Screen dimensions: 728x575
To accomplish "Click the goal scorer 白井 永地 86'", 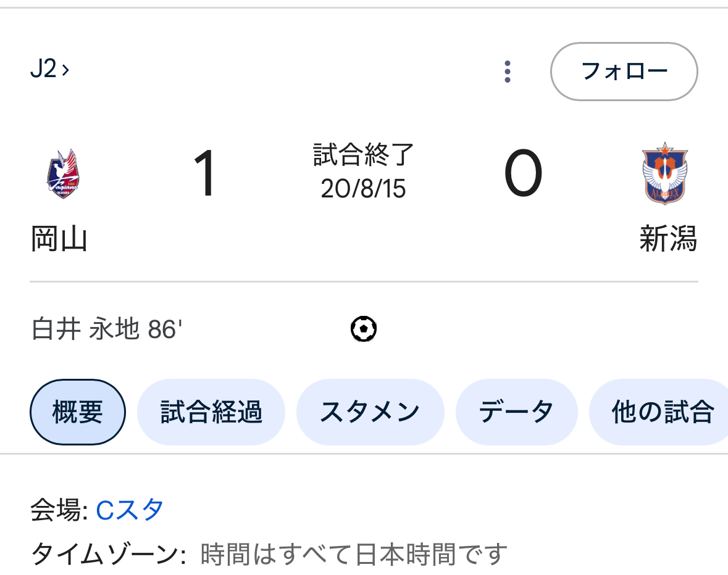I will tap(107, 330).
